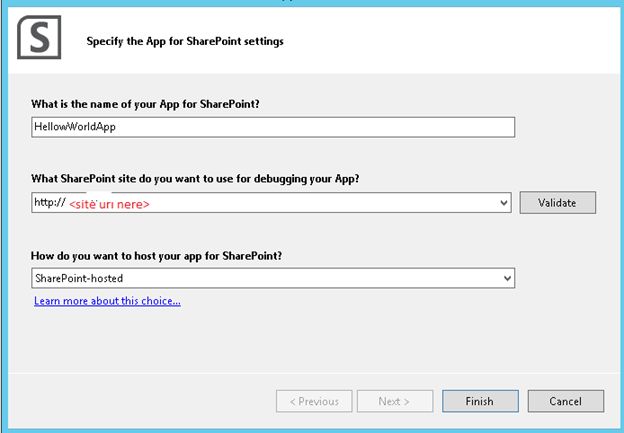
Task: Click the Next button
Action: (x=395, y=401)
